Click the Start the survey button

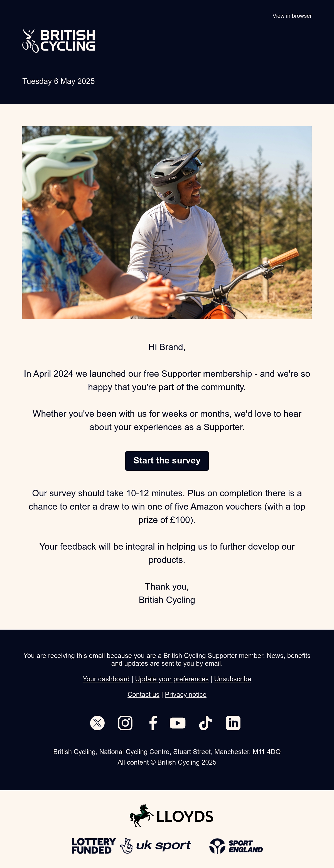point(167,461)
